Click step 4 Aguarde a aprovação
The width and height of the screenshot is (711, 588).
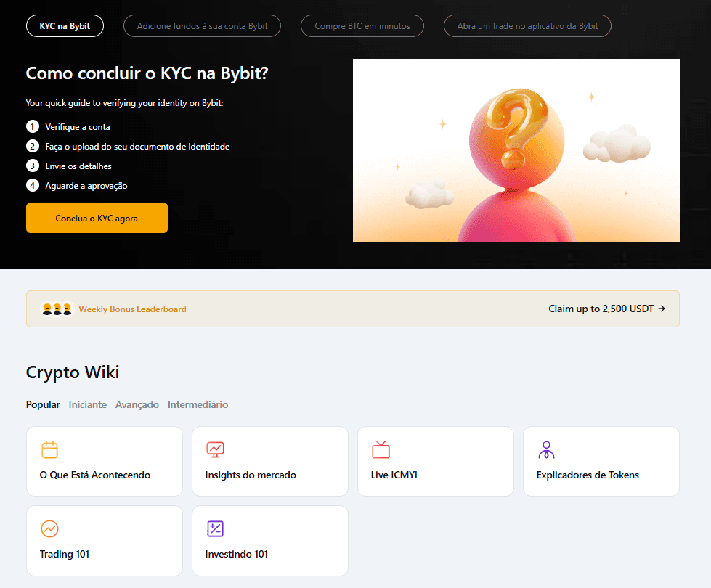coord(77,185)
